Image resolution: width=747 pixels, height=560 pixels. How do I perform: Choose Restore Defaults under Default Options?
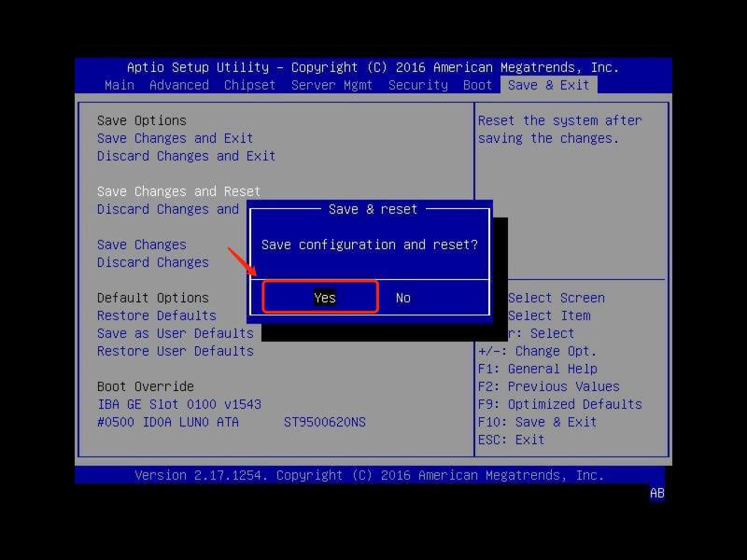point(156,315)
